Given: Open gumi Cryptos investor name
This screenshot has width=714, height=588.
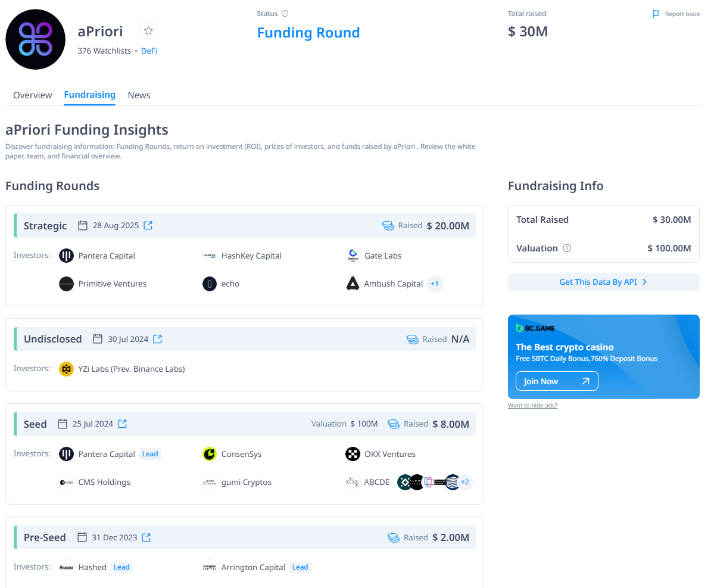Looking at the screenshot, I should [247, 483].
